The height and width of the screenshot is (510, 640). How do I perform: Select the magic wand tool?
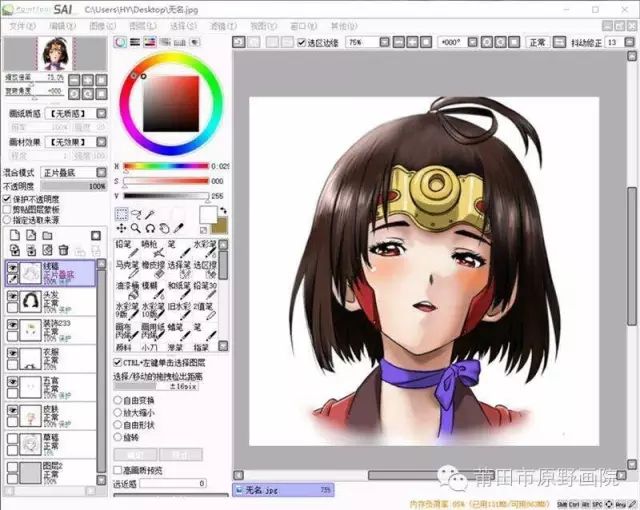pos(150,214)
